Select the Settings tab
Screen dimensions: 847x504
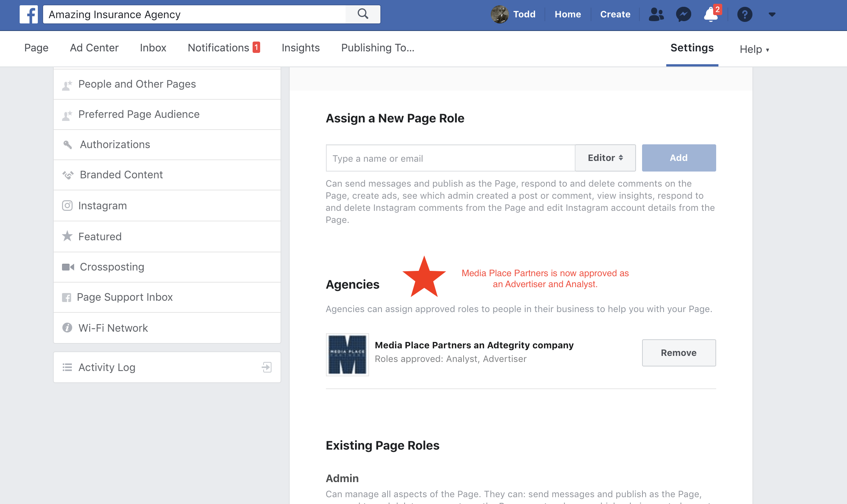click(x=692, y=48)
